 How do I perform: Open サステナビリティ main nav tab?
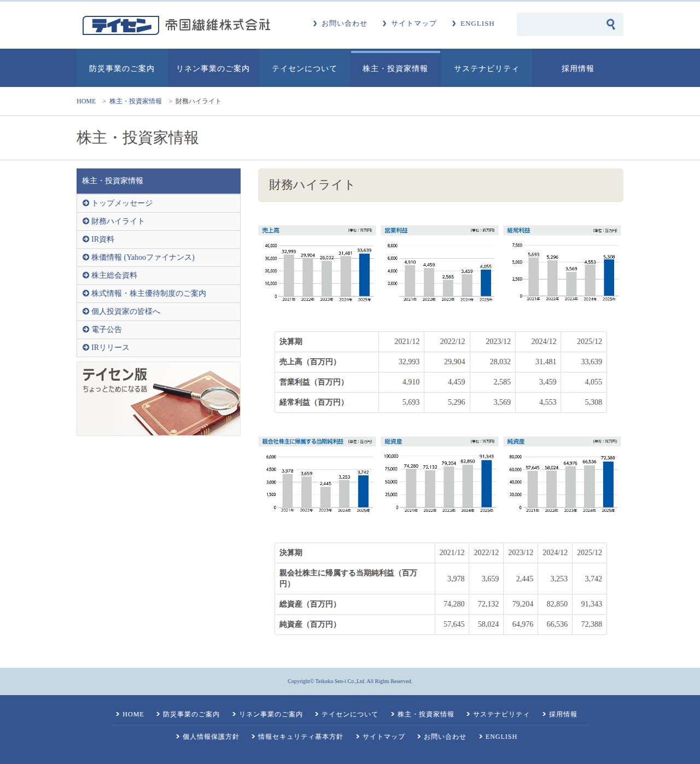click(x=487, y=68)
